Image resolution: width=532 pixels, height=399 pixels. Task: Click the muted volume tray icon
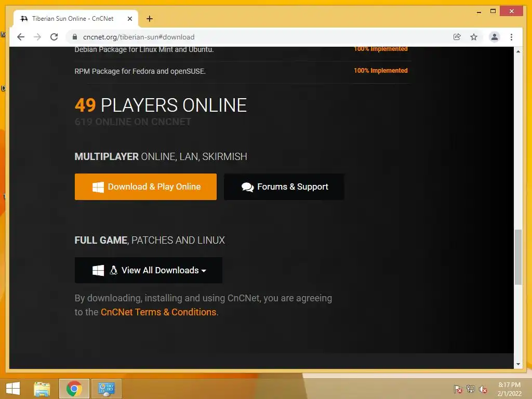point(483,389)
